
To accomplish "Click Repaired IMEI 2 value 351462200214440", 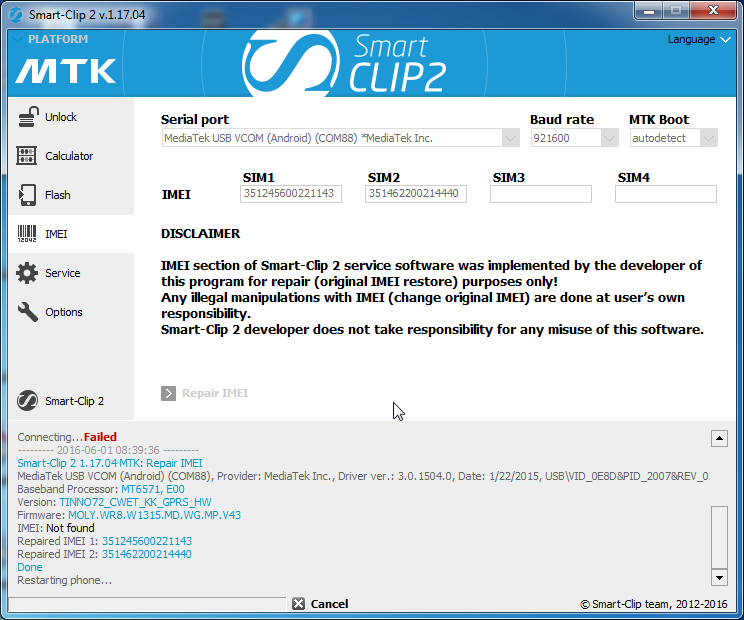I will click(x=147, y=554).
